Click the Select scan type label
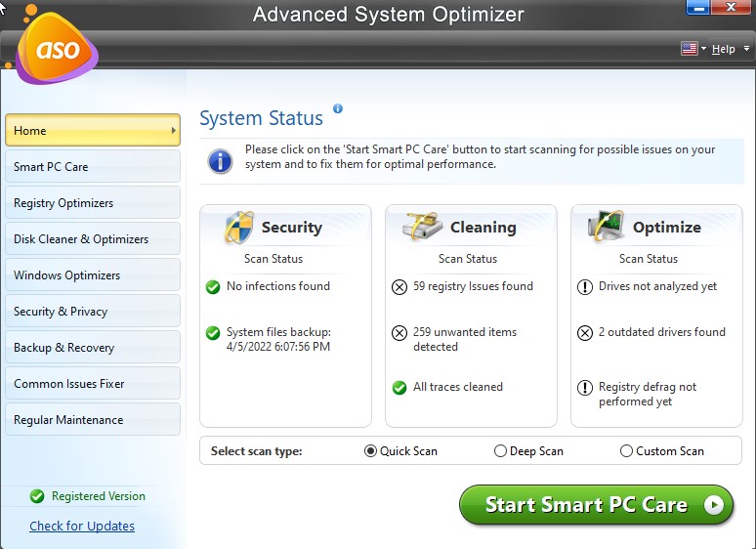The height and width of the screenshot is (549, 756). coord(257,451)
